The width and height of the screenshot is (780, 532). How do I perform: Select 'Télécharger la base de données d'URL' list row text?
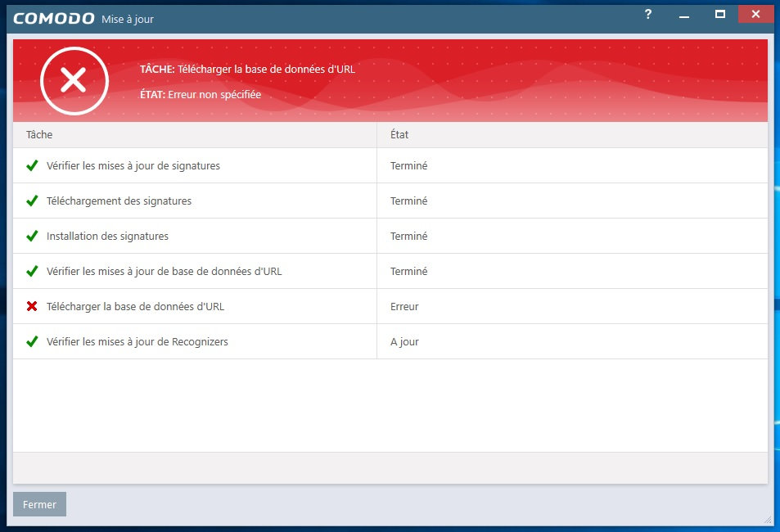pyautogui.click(x=135, y=307)
